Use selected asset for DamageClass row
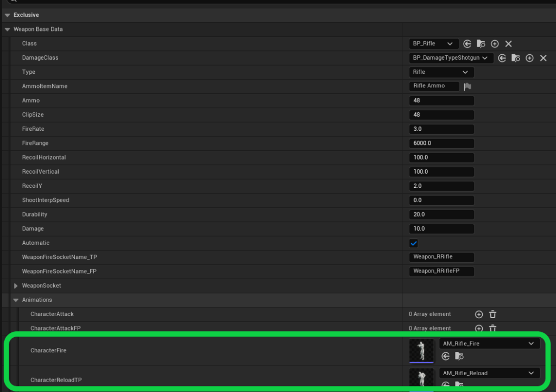556x392 pixels. pos(502,58)
